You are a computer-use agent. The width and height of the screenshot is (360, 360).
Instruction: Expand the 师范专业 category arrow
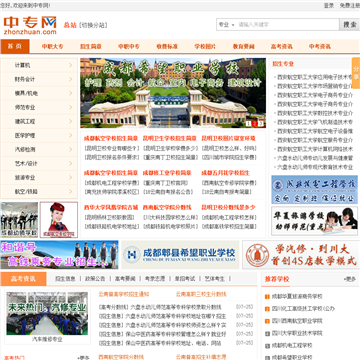(x=71, y=107)
